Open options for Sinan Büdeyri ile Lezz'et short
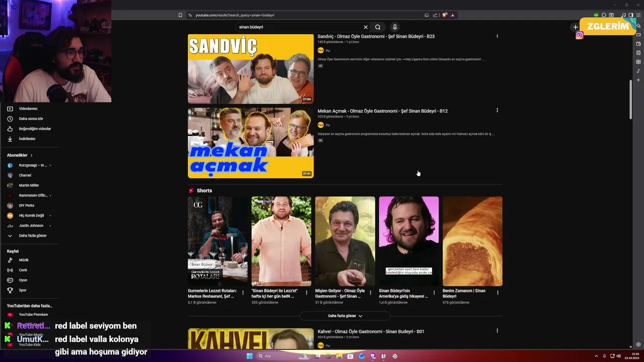The image size is (644, 362). (306, 293)
